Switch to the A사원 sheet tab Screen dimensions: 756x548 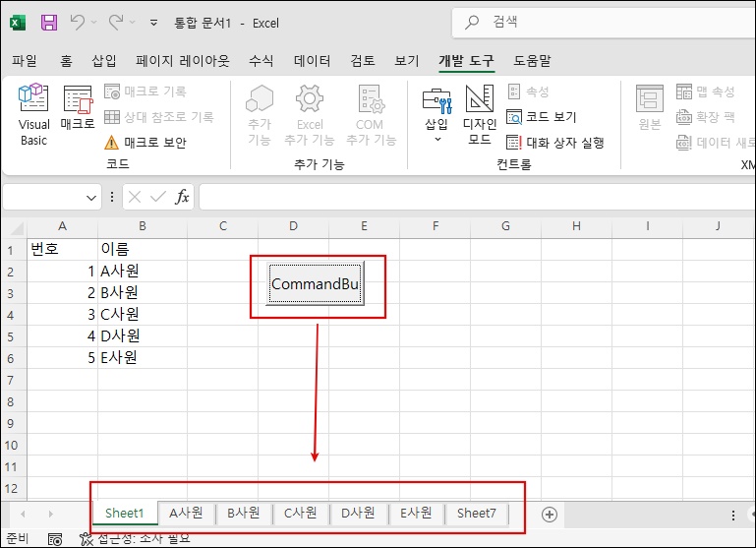pyautogui.click(x=186, y=514)
